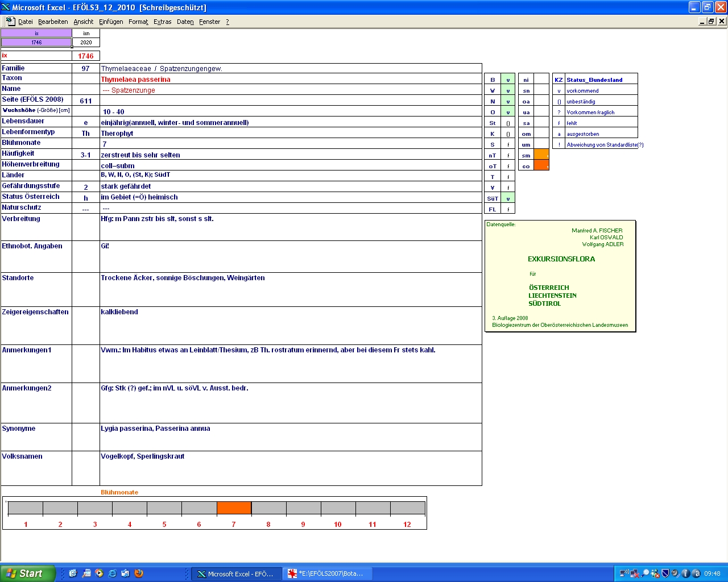The image size is (728, 582).
Task: Open the Format menu
Action: pos(138,22)
